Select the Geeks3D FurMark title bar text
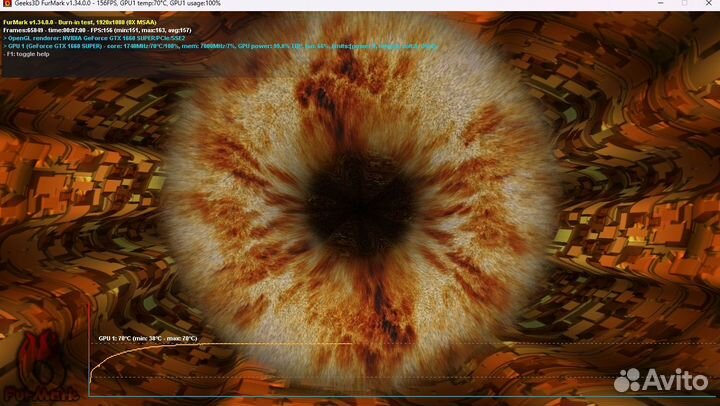The width and height of the screenshot is (720, 406). tap(118, 3)
